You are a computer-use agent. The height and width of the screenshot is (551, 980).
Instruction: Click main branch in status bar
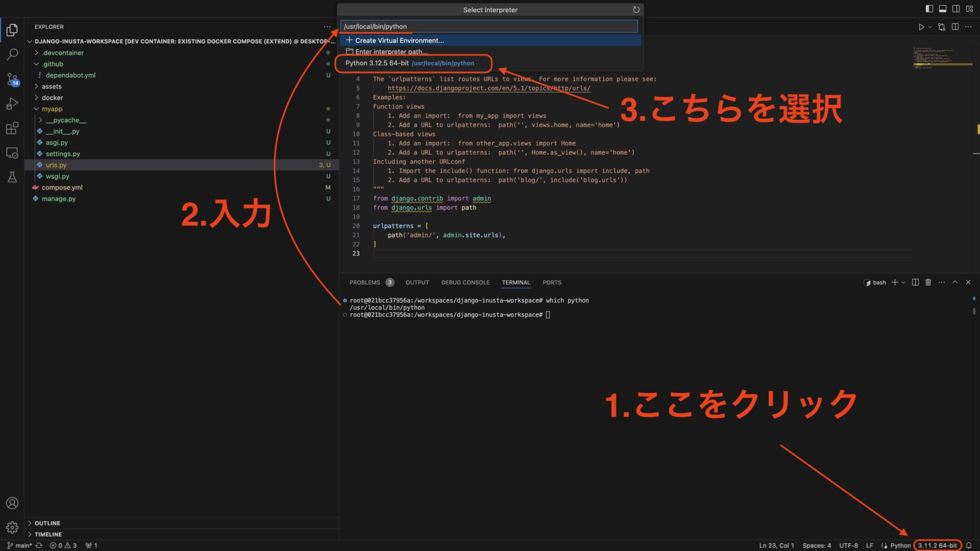[19, 545]
